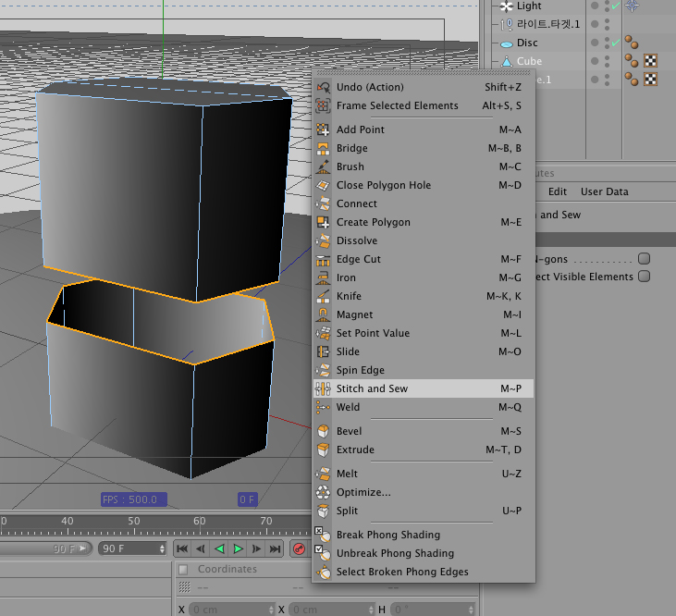676x616 pixels.
Task: Go to the end of the timeline
Action: point(275,548)
